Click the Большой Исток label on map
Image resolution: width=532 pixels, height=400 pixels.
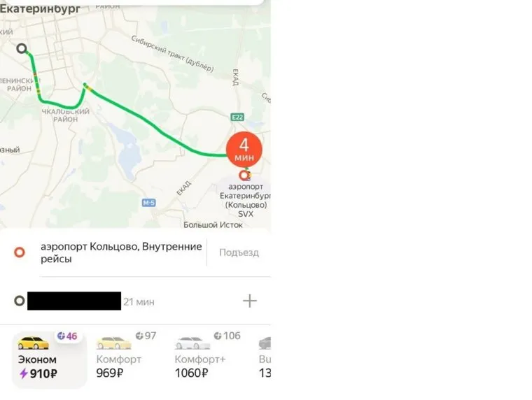[213, 225]
